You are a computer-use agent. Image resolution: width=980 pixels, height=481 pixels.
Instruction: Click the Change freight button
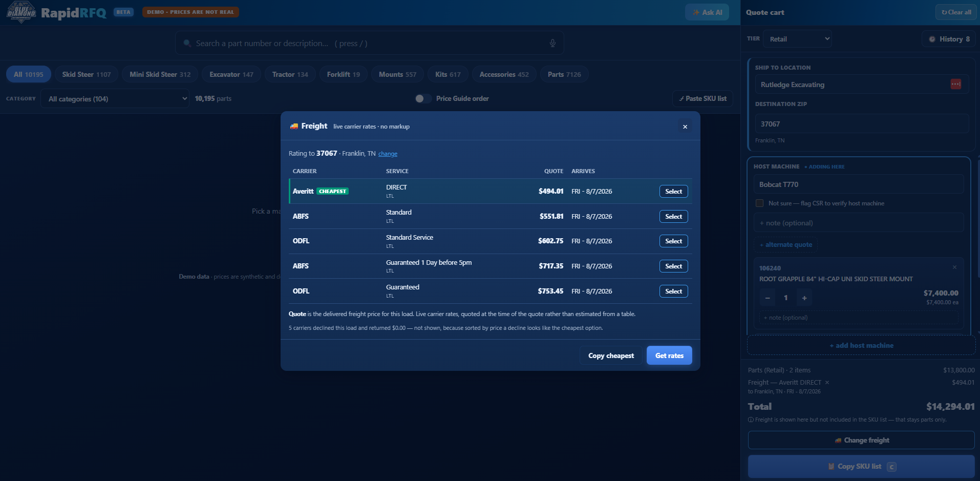pyautogui.click(x=861, y=440)
